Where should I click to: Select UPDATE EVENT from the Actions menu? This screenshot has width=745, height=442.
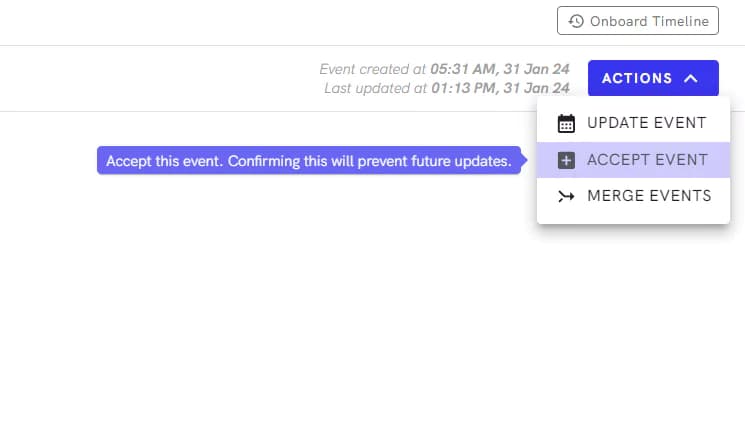[633, 123]
